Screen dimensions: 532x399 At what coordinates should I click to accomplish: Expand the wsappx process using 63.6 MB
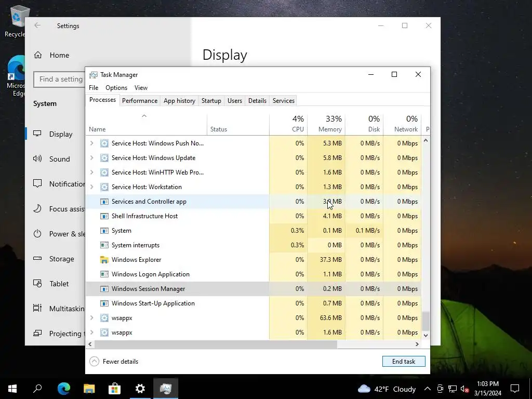pos(91,318)
